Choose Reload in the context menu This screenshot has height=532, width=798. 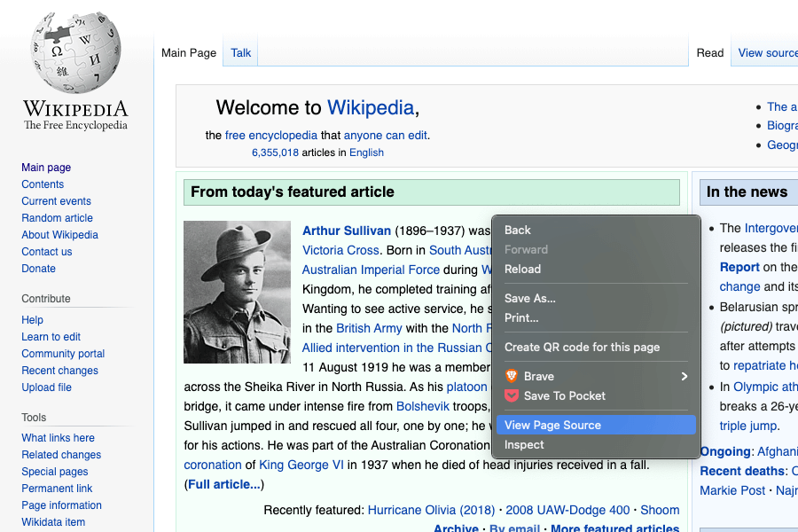click(596, 269)
